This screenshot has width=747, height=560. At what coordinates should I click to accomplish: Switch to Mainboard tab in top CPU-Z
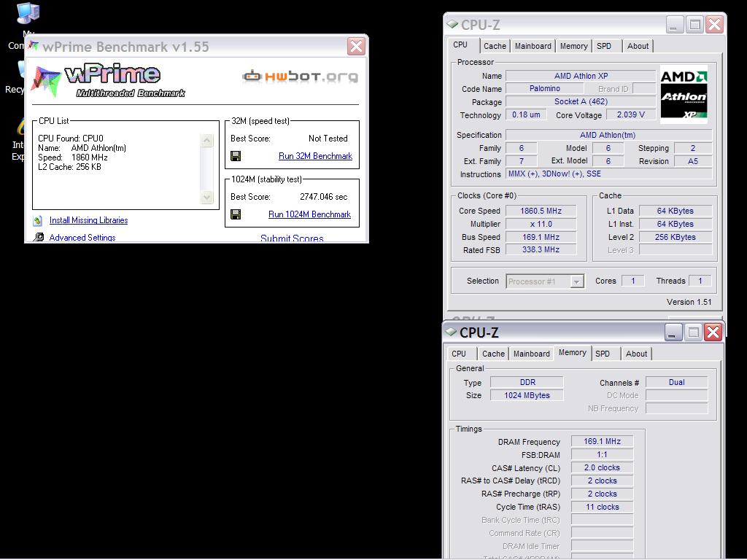point(533,46)
